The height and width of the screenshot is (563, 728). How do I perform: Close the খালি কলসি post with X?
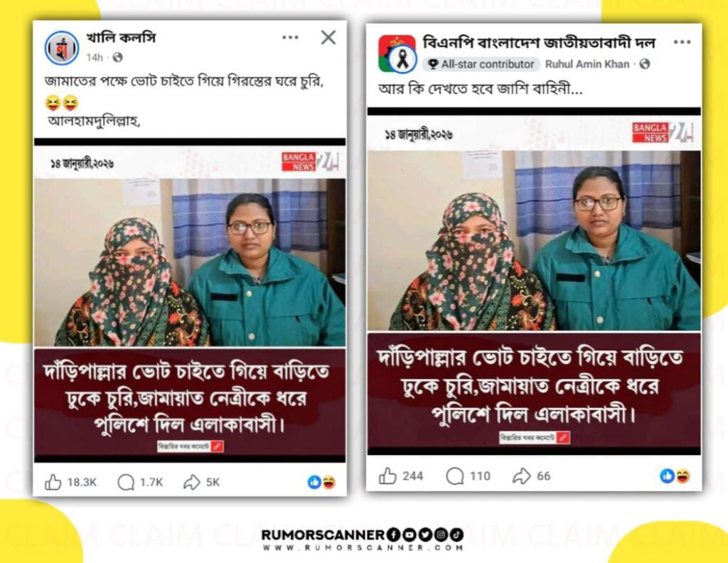pyautogui.click(x=328, y=37)
